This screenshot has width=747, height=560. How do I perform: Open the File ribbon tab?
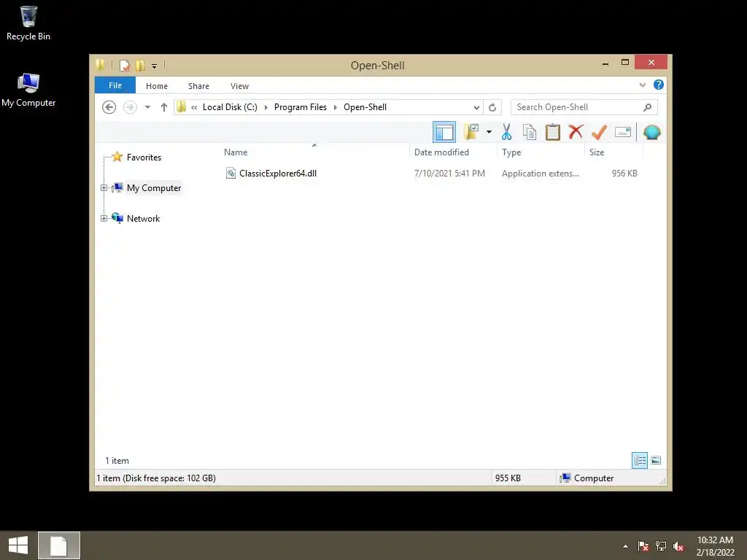[x=115, y=85]
